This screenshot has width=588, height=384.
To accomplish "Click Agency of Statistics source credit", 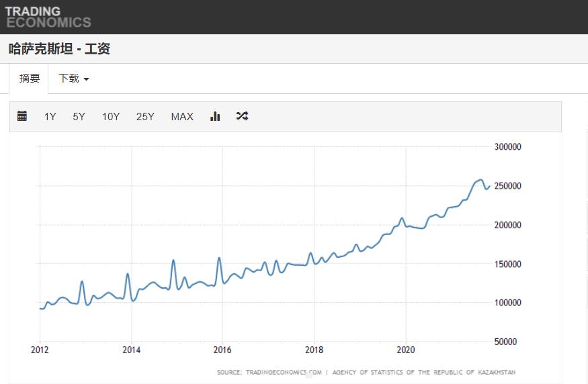I will click(423, 372).
